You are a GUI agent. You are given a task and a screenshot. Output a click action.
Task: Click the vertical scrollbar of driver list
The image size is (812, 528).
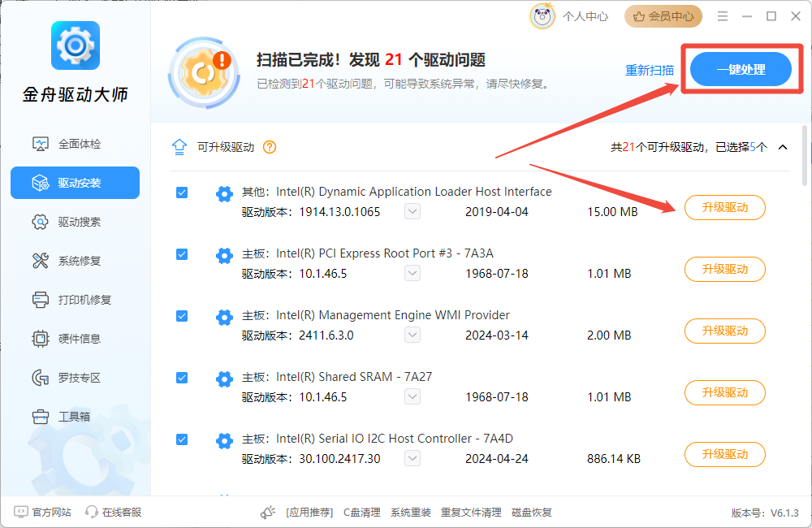point(804,155)
